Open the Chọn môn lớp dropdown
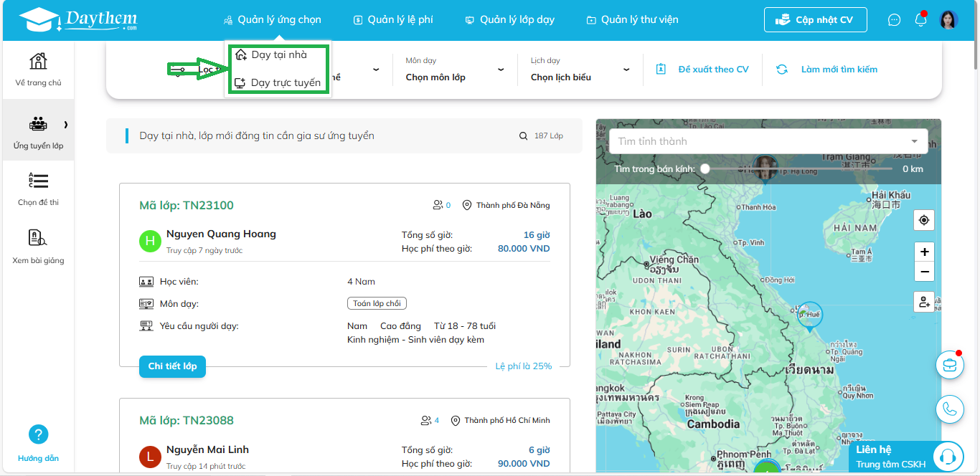This screenshot has height=476, width=980. coord(455,70)
